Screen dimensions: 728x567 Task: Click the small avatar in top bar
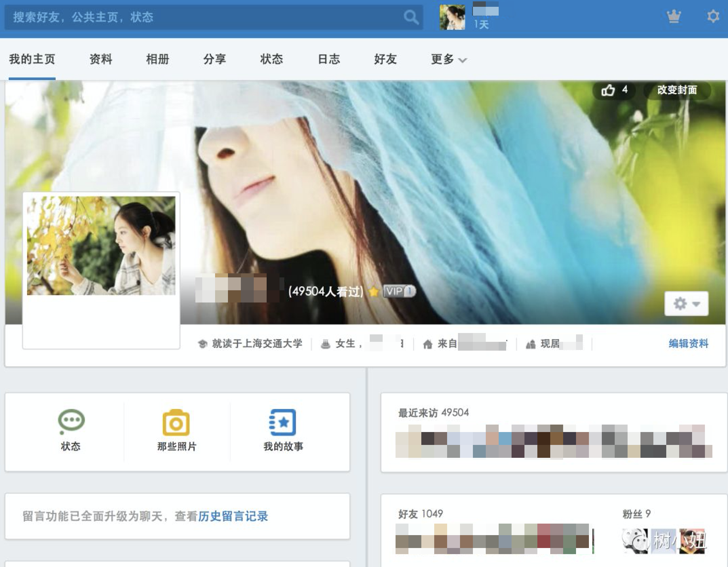[452, 17]
